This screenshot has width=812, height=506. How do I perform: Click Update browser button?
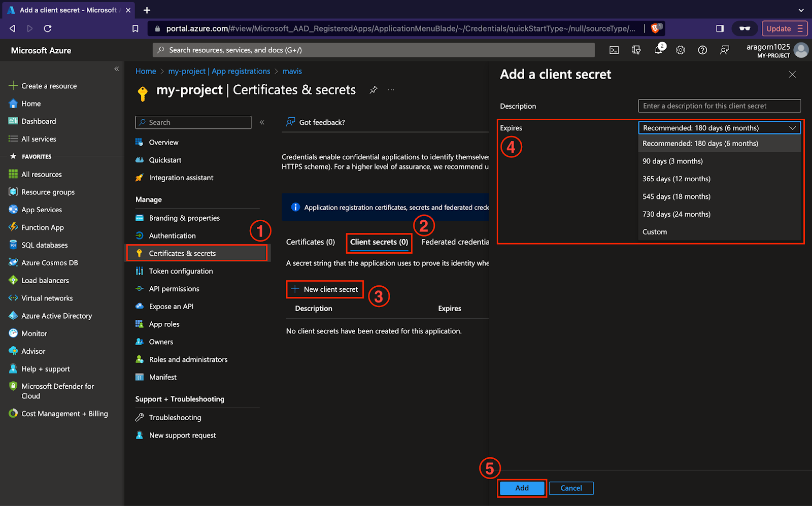pyautogui.click(x=784, y=28)
